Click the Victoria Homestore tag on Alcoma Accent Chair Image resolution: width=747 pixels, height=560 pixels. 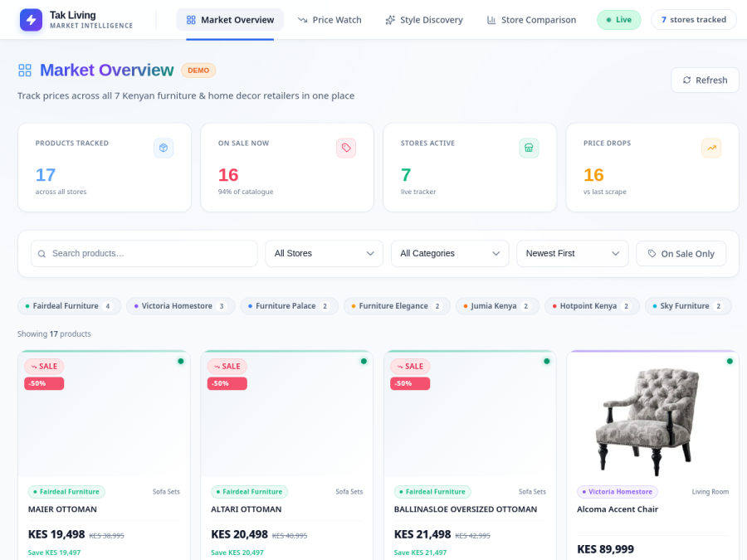pos(618,492)
